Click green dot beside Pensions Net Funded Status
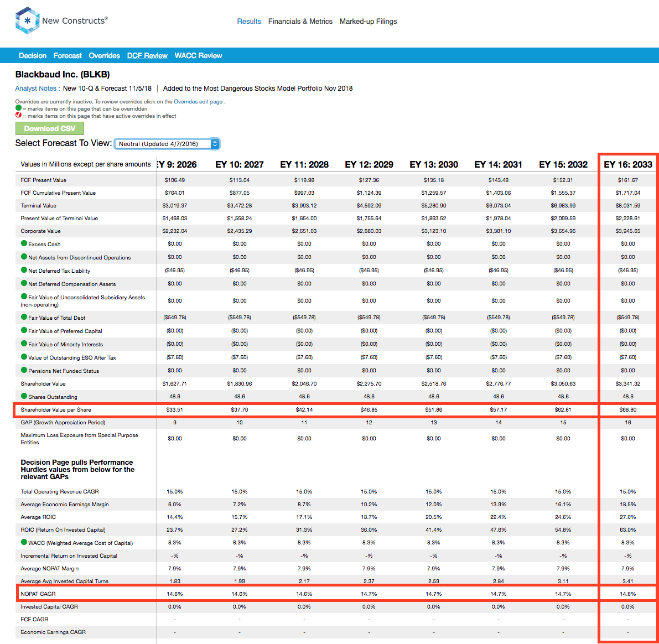The height and width of the screenshot is (644, 659). 24,370
